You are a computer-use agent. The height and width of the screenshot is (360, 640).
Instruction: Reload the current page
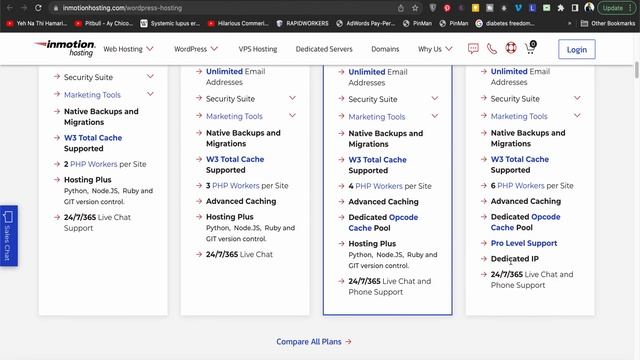click(38, 8)
